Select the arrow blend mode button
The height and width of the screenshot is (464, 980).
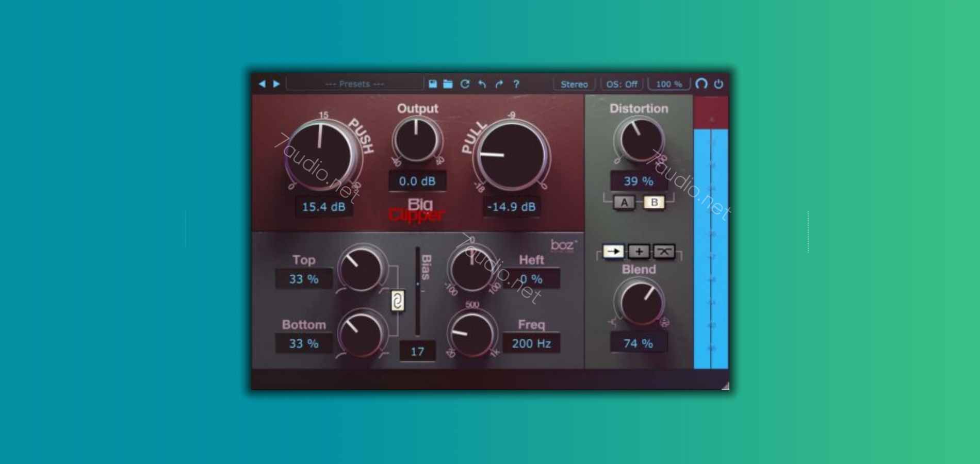[x=614, y=252]
